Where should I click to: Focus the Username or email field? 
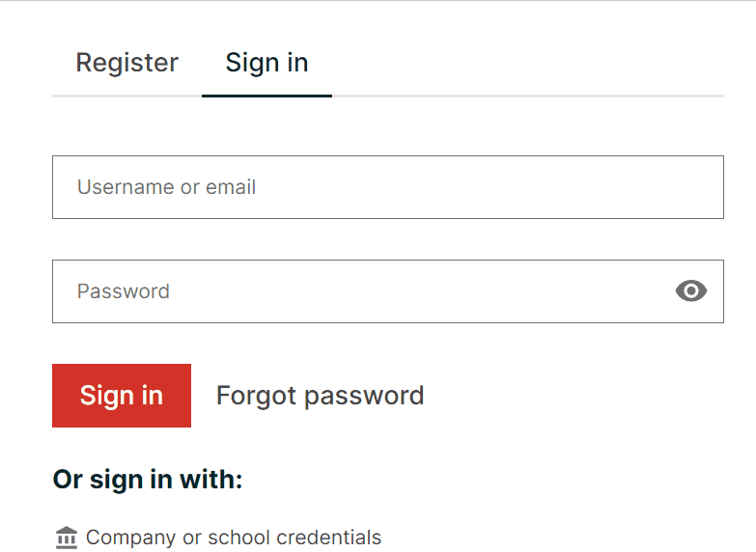pos(387,187)
